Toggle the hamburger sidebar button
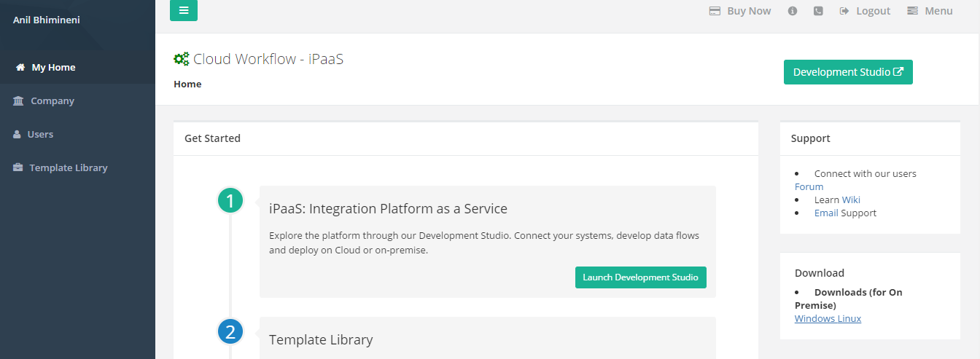The height and width of the screenshot is (359, 980). (183, 10)
